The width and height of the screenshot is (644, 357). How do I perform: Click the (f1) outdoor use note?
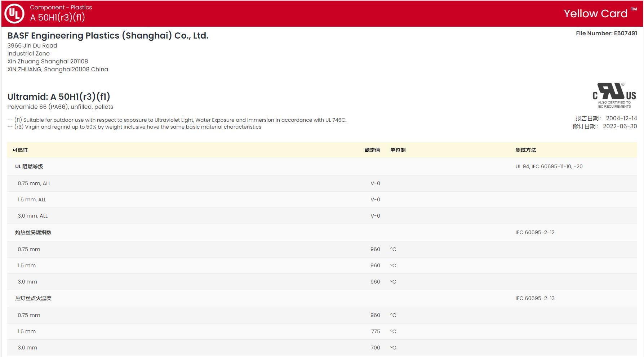pos(177,120)
